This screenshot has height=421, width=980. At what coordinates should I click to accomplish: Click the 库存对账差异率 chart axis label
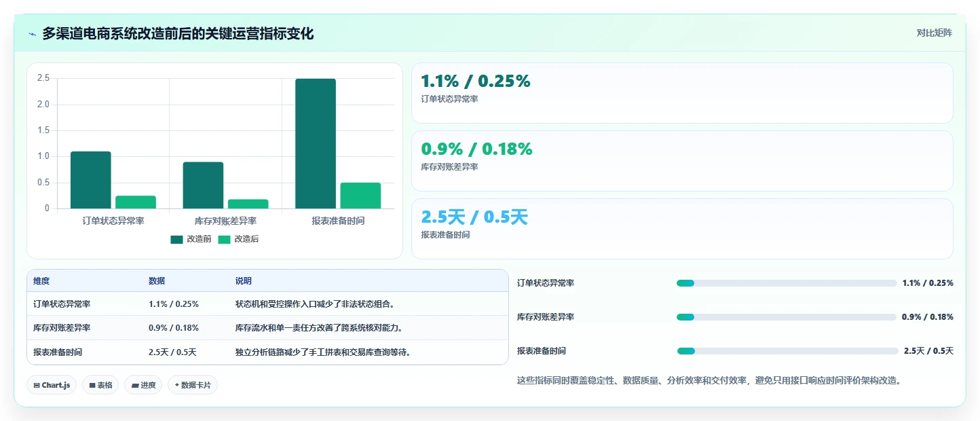click(x=225, y=221)
